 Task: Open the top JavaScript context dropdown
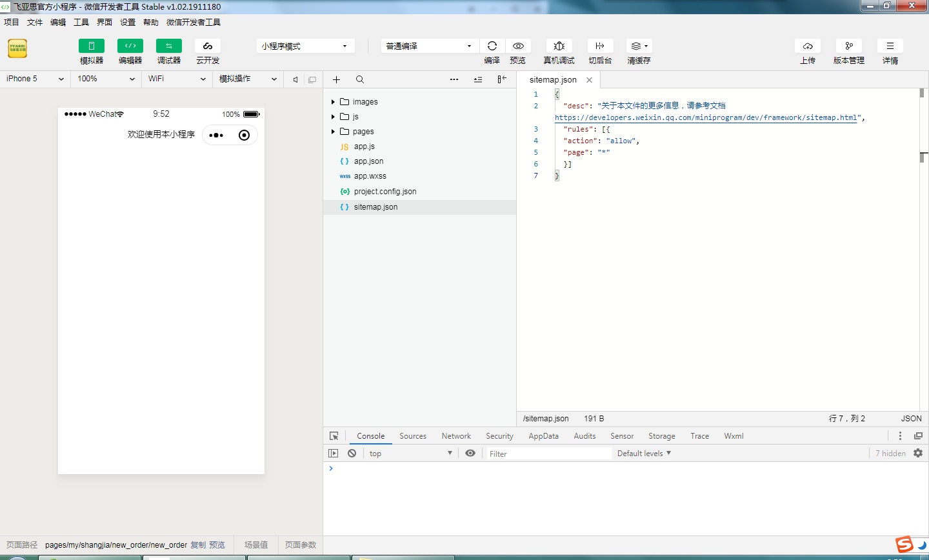coord(410,454)
